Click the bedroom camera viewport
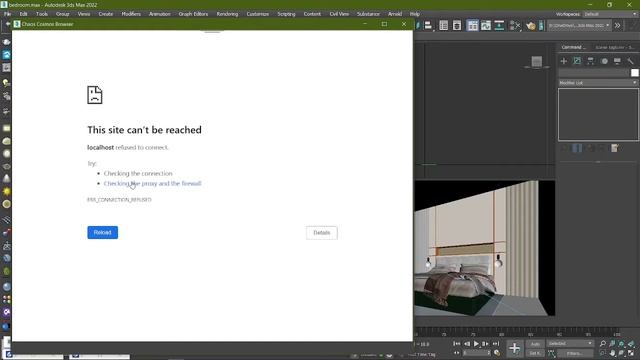The width and height of the screenshot is (640, 360). tap(484, 248)
